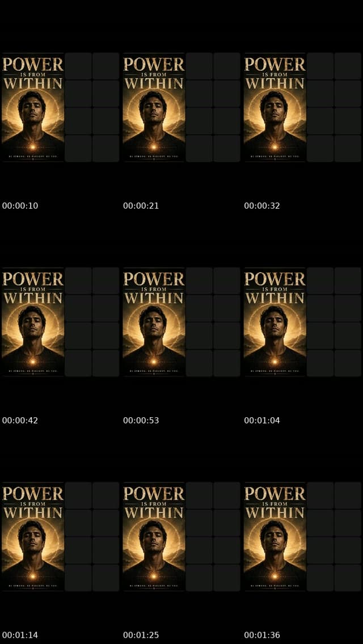Select the 00:00:53 timestamp text
The height and width of the screenshot is (644, 363).
[x=141, y=421]
